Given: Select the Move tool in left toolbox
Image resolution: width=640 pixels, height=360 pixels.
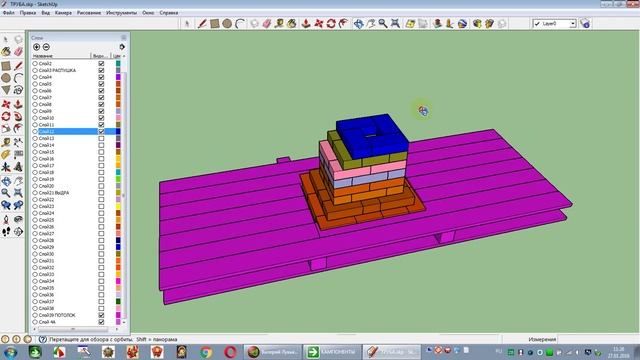Looking at the screenshot, I should click(x=6, y=104).
